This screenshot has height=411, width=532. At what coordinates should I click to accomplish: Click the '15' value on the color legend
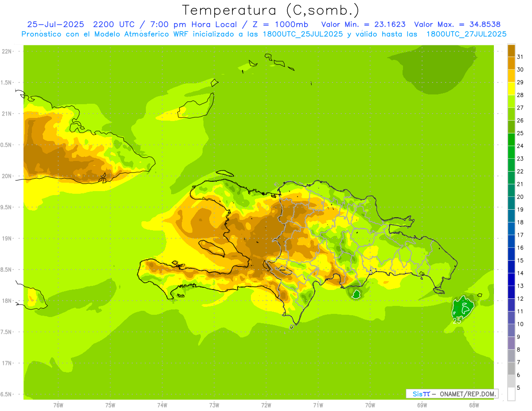pyautogui.click(x=520, y=261)
